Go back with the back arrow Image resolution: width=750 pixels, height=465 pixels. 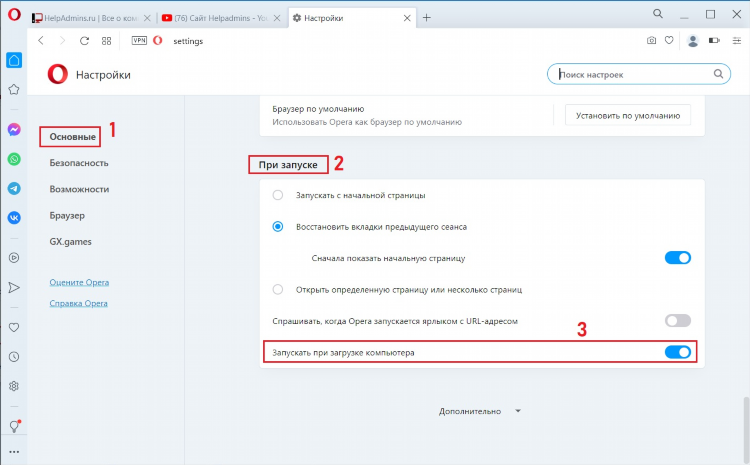pos(41,41)
